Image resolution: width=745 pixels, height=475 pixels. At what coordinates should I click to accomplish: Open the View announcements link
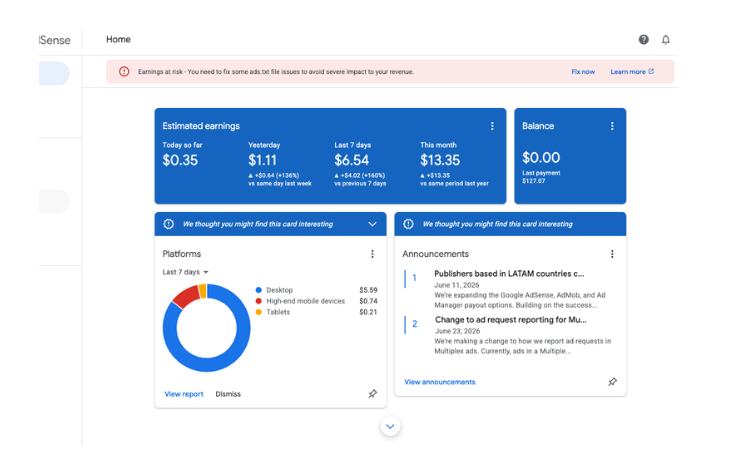tap(439, 382)
